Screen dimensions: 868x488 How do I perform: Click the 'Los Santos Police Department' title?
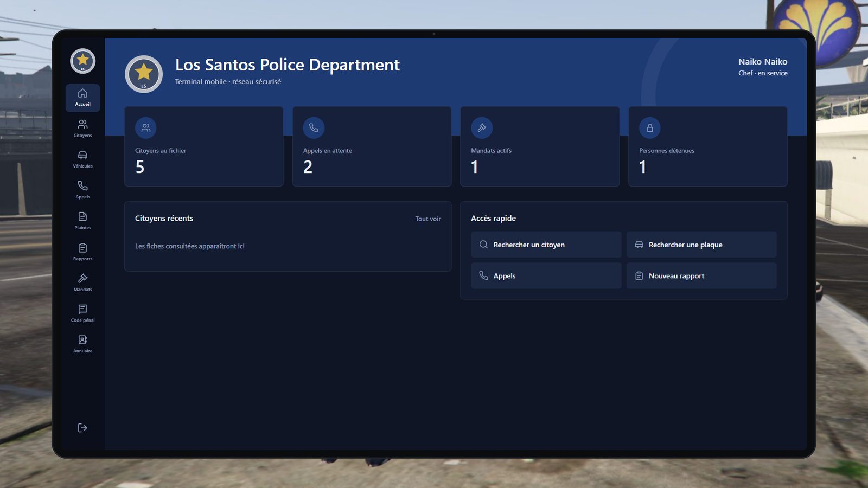pyautogui.click(x=288, y=65)
